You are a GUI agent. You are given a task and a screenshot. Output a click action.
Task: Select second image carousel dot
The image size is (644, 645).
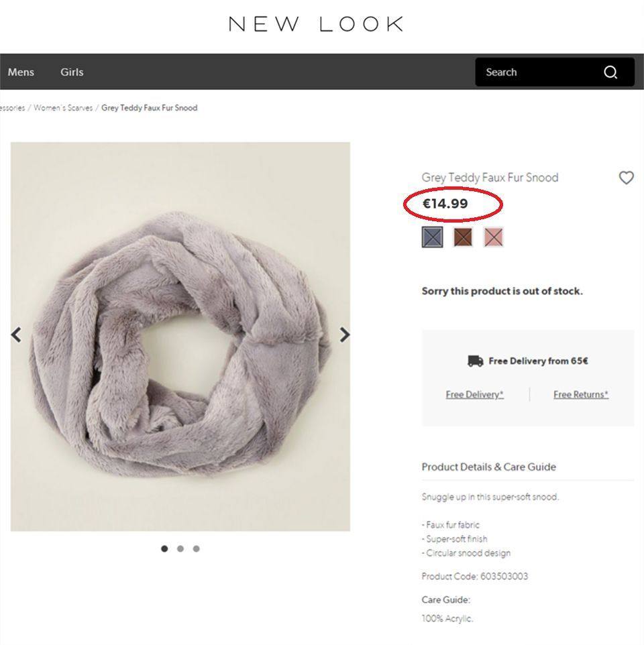click(180, 548)
